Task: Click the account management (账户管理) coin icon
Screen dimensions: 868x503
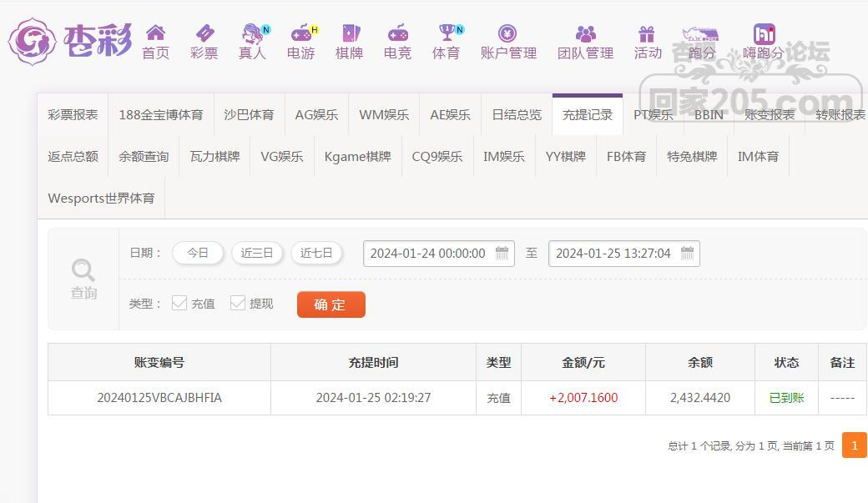Action: tap(507, 33)
